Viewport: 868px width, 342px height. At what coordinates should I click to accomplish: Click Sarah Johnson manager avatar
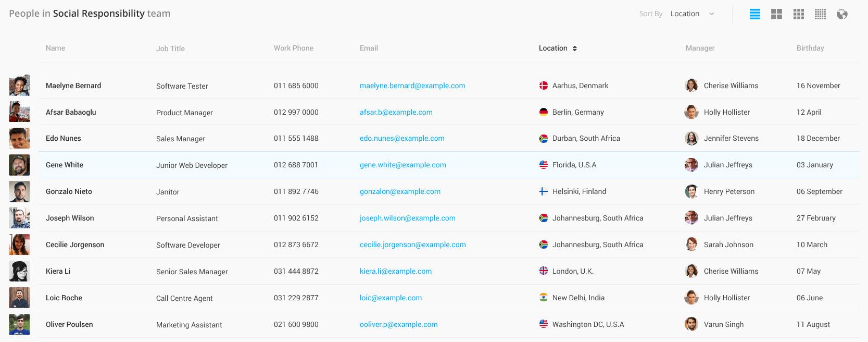[691, 245]
